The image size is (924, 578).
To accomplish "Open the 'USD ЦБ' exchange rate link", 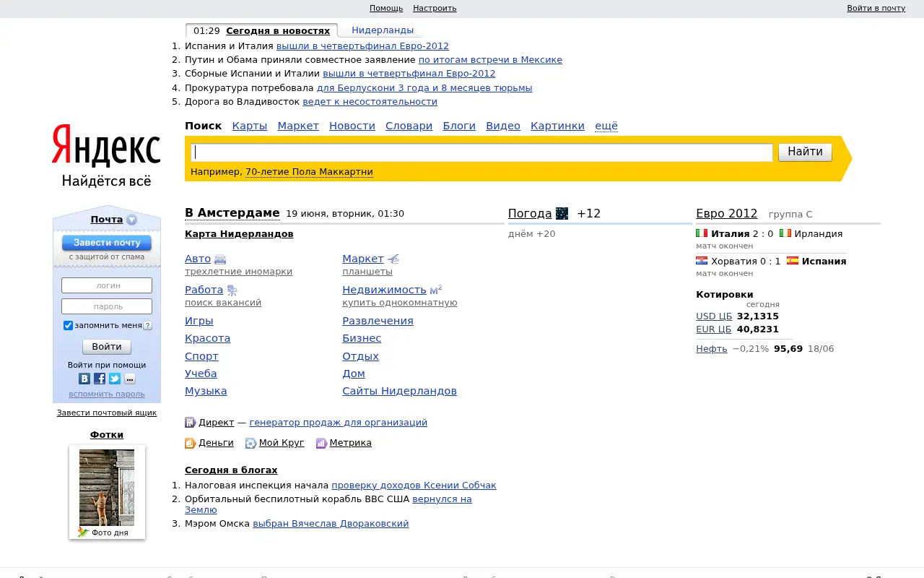I will click(x=714, y=316).
